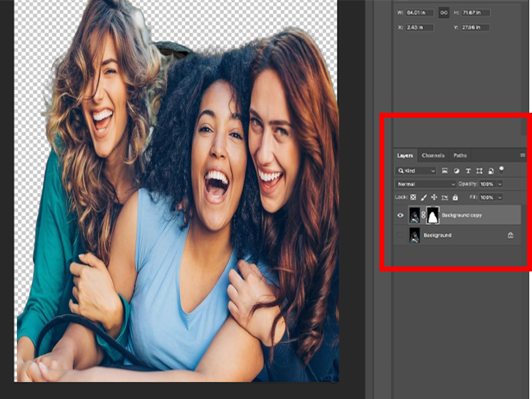The image size is (532, 399).
Task: Open the Kind filter dropdown
Action: point(416,171)
